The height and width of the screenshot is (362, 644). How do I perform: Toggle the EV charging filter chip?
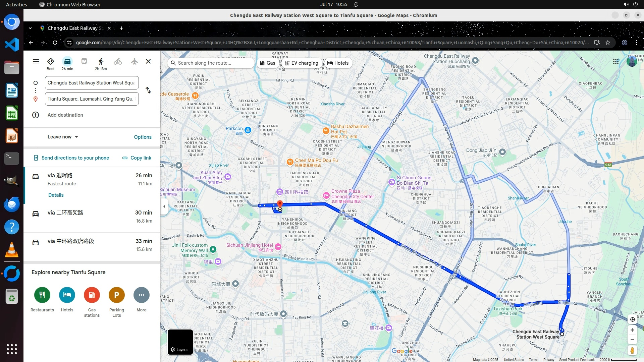(x=301, y=63)
